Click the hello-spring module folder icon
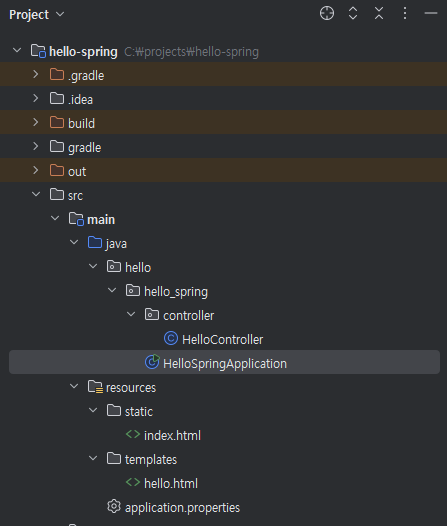 [38, 51]
